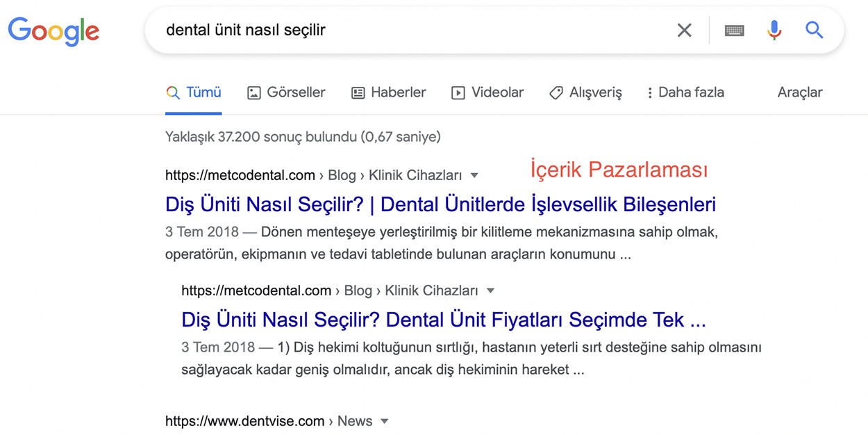Open 'Diş Üniti Nasıl Seçilir? | Dental Ünitlerde' result
Screen dimensions: 868x435
tap(440, 204)
